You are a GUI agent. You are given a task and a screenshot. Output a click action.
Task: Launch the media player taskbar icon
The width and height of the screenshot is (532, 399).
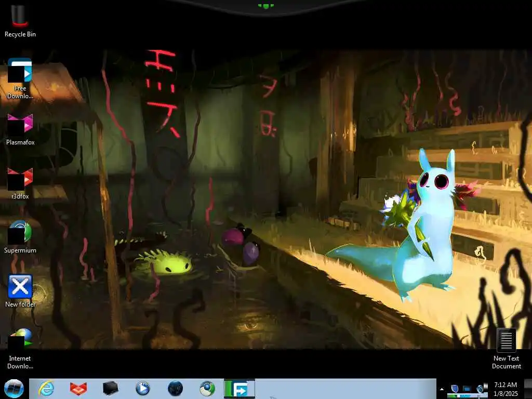pos(143,389)
